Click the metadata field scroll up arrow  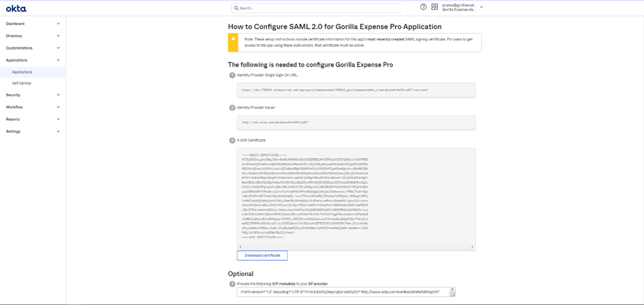click(x=452, y=289)
